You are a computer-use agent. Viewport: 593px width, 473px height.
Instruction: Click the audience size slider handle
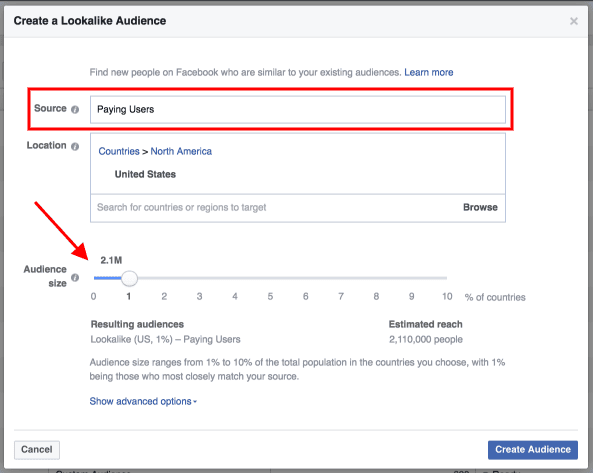(x=129, y=278)
